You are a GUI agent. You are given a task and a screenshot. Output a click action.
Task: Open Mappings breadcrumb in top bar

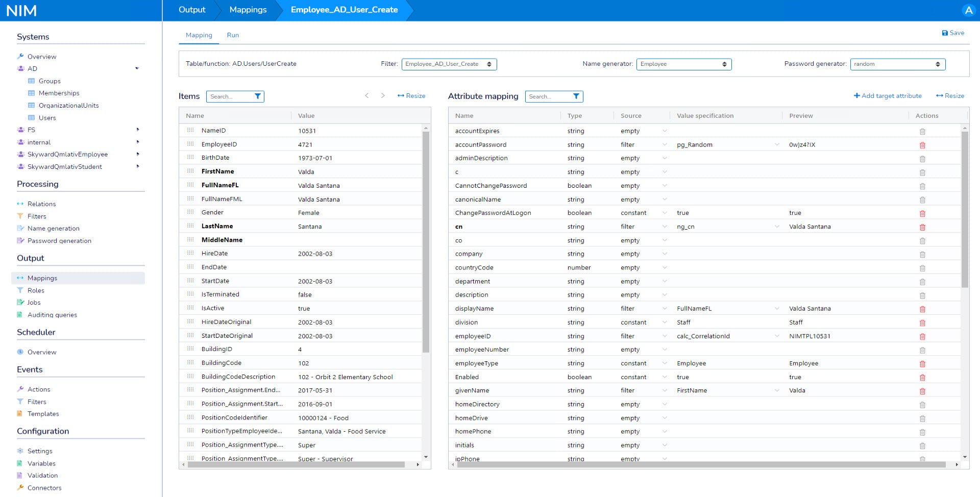pyautogui.click(x=248, y=10)
